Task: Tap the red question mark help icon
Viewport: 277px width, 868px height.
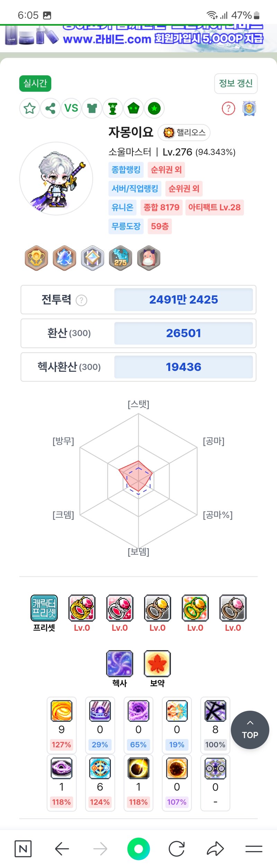Action: point(228,109)
